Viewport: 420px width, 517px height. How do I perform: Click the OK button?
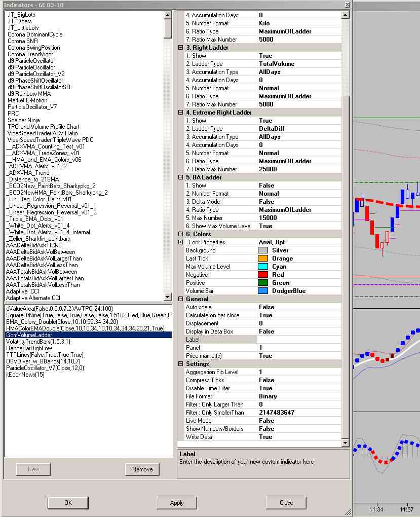point(68,503)
